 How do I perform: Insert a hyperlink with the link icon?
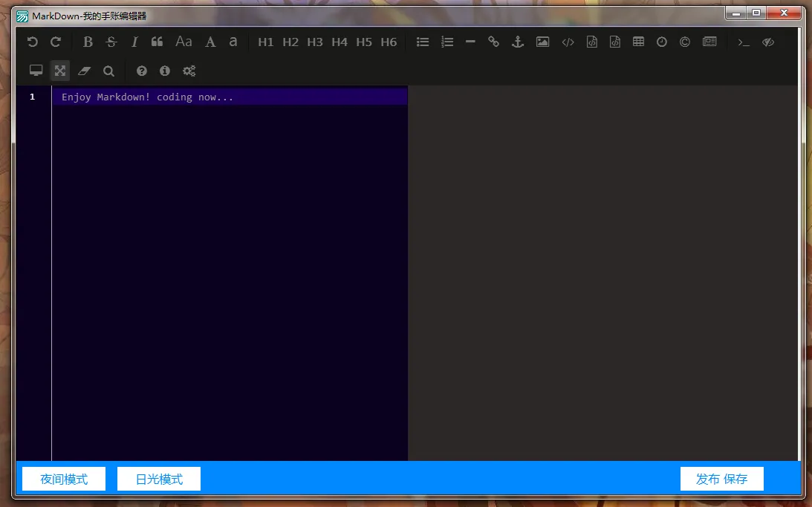point(493,42)
